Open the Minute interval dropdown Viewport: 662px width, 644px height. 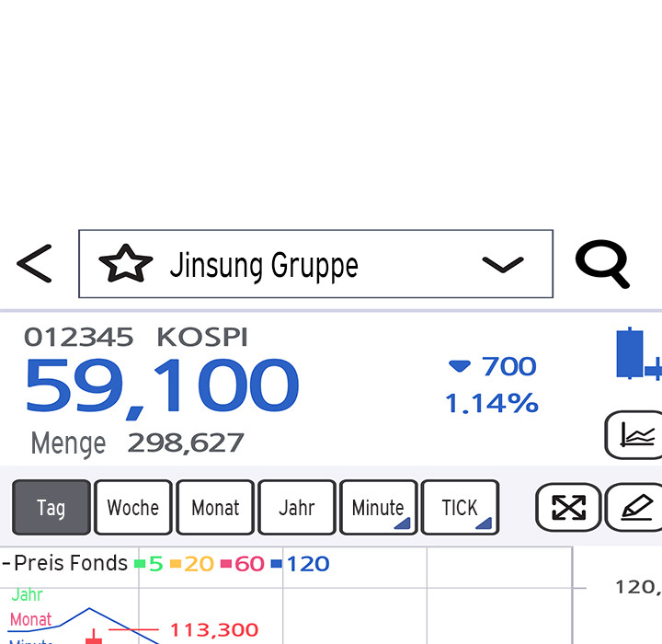pos(378,507)
